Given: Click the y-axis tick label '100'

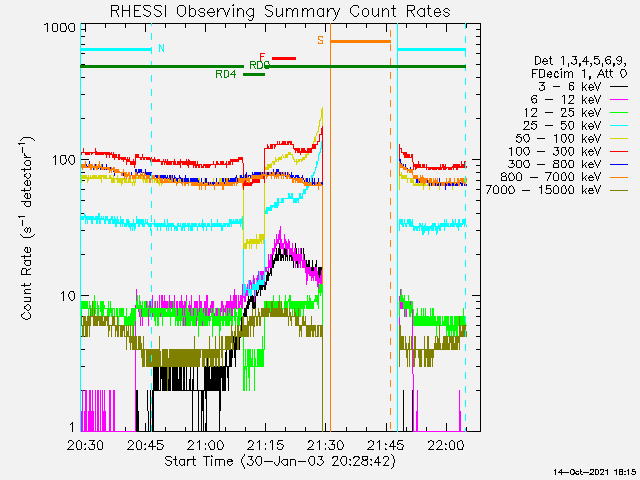Looking at the screenshot, I should (x=64, y=160).
